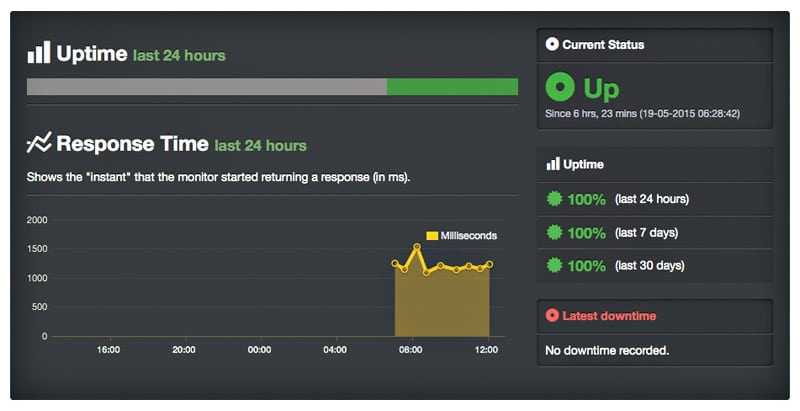This screenshot has height=411, width=800.
Task: Click the yellow Milliseconds legend swatch
Action: coord(432,236)
